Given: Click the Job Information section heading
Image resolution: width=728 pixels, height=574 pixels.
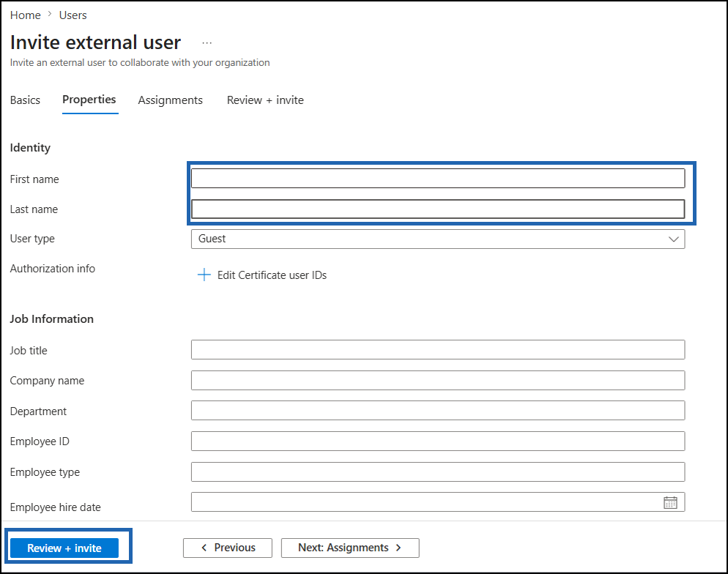Looking at the screenshot, I should 51,318.
